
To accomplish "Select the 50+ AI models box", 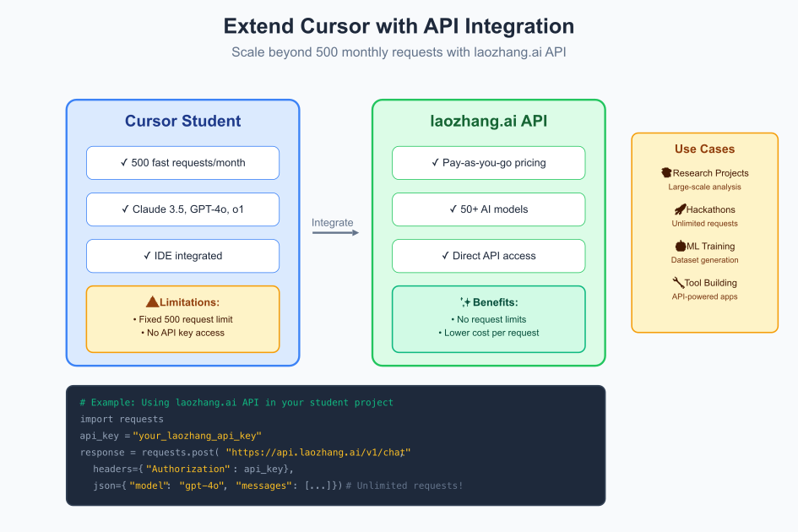I will (x=489, y=209).
